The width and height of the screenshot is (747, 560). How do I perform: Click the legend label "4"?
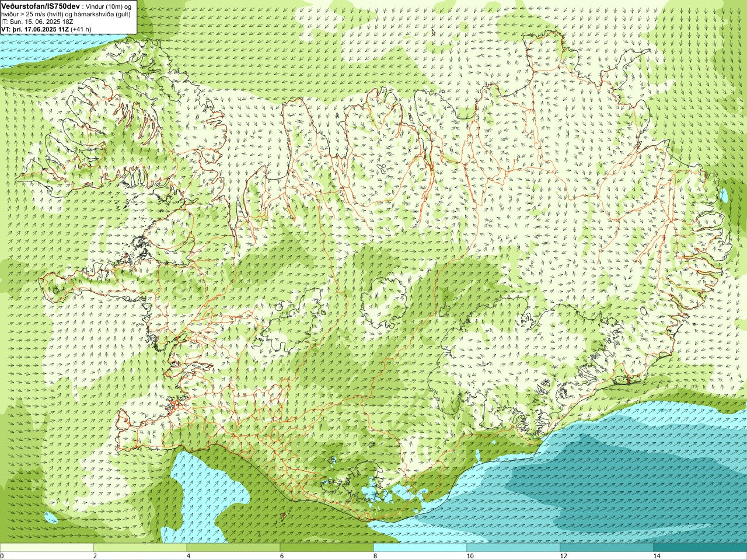click(189, 556)
